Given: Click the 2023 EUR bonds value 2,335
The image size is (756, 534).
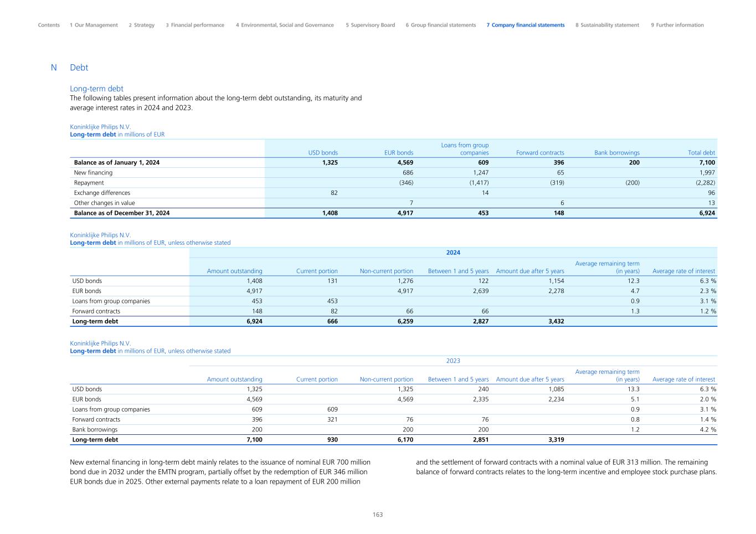Looking at the screenshot, I should (481, 399).
